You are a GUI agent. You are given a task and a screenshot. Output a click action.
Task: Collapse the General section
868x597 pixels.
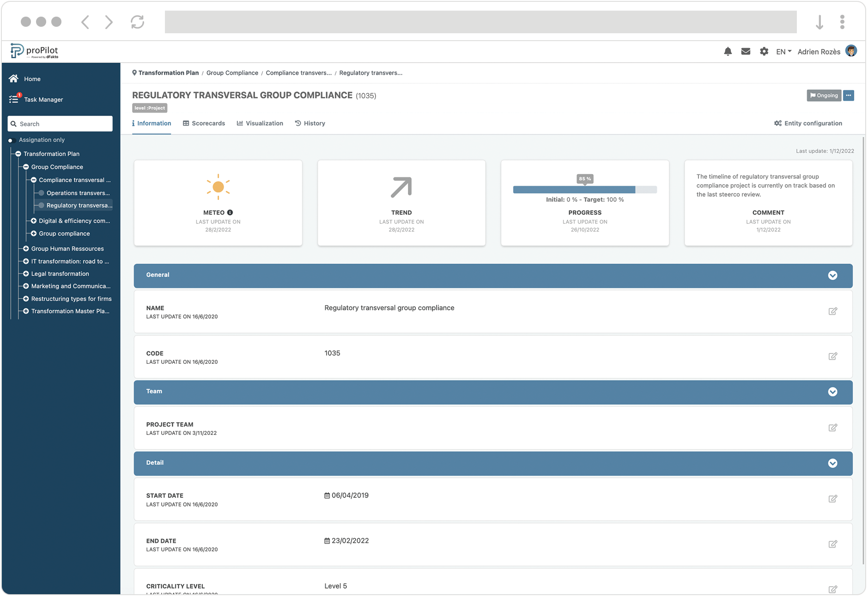point(832,276)
